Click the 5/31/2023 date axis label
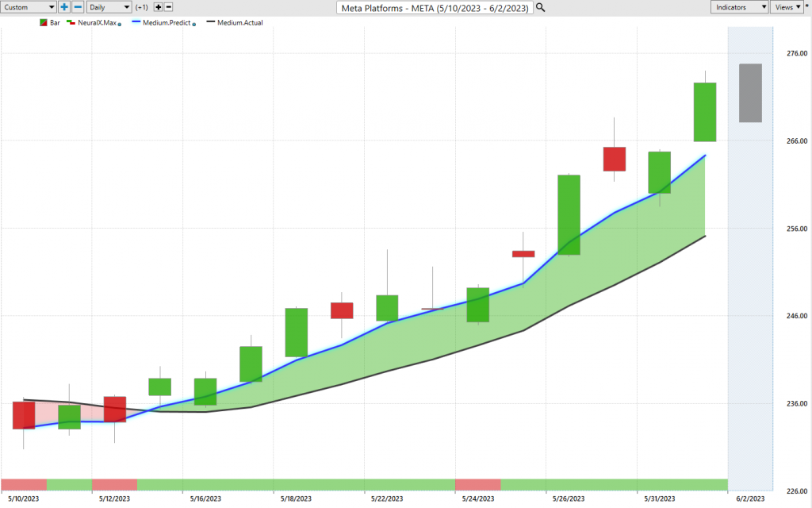The height and width of the screenshot is (508, 812). tap(659, 498)
